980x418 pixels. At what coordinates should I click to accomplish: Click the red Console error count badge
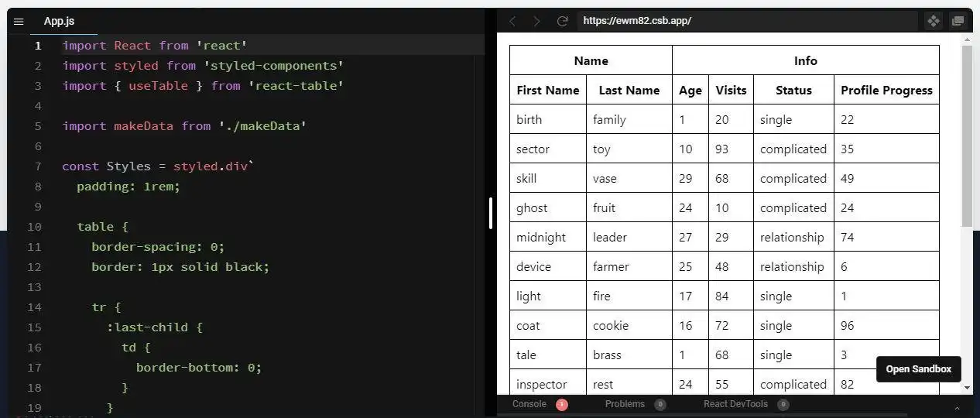562,404
